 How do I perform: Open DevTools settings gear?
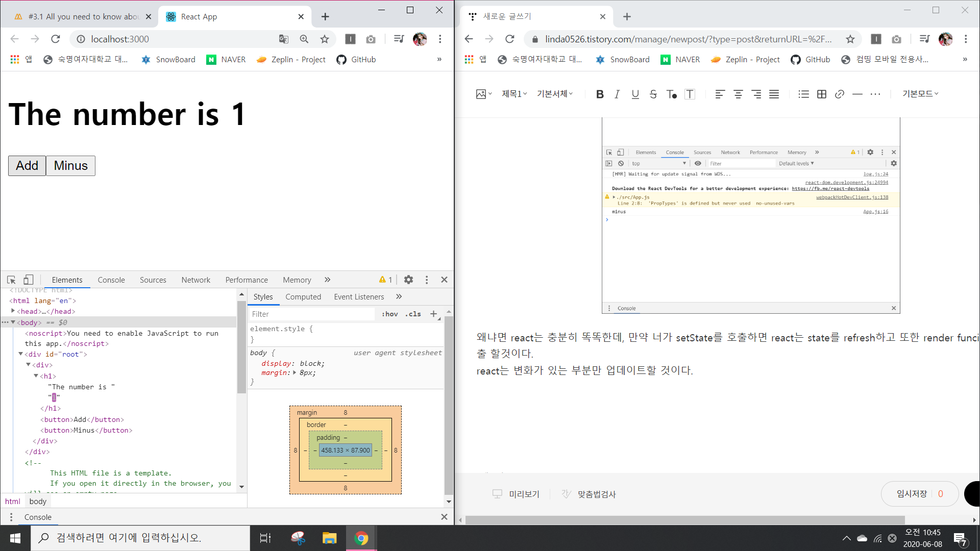pos(408,280)
